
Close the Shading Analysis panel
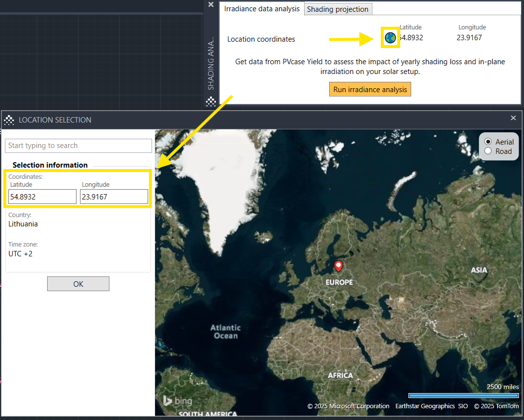tap(211, 4)
